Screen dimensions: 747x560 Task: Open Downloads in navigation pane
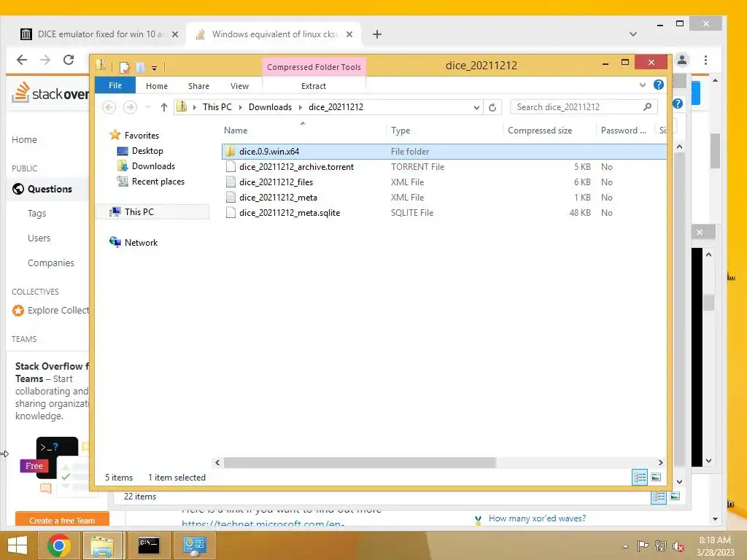(153, 166)
